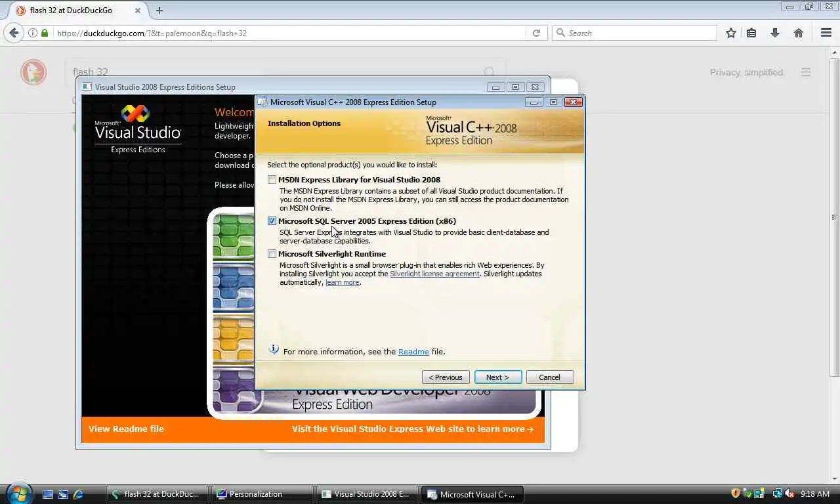
Task: Open the browser hamburger menu
Action: (826, 33)
